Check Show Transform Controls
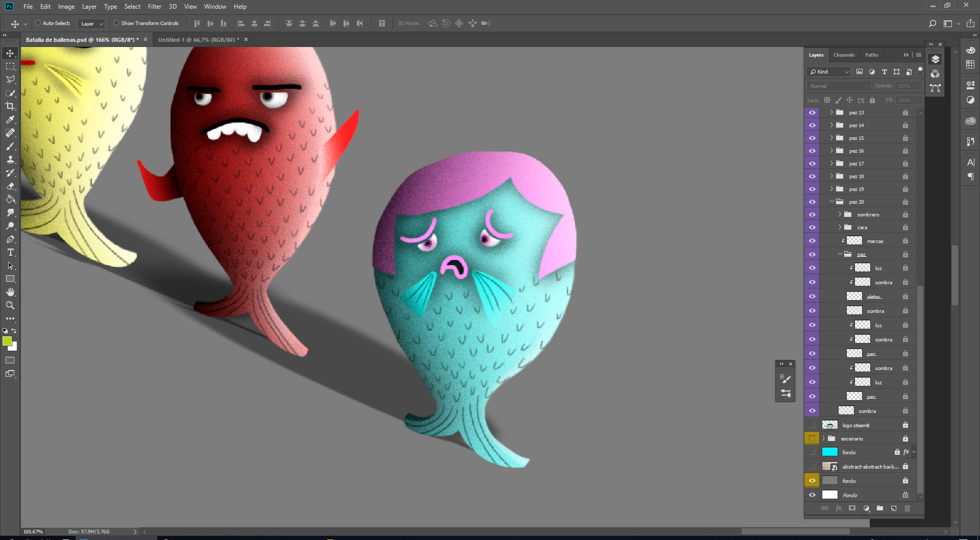Viewport: 980px width, 540px height. 116,23
